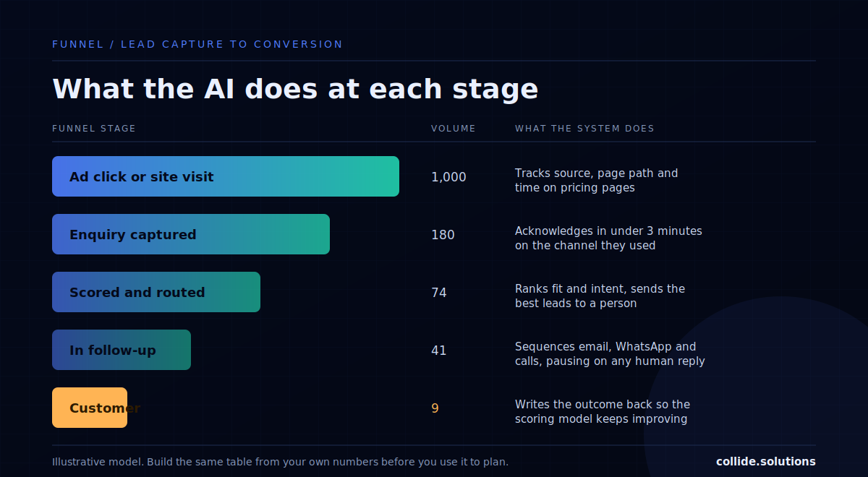This screenshot has width=868, height=477.
Task: Click the collide.solutions link
Action: pyautogui.click(x=766, y=461)
